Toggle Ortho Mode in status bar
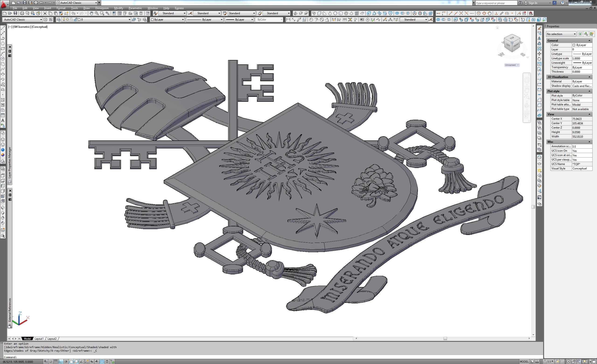 tap(61, 362)
